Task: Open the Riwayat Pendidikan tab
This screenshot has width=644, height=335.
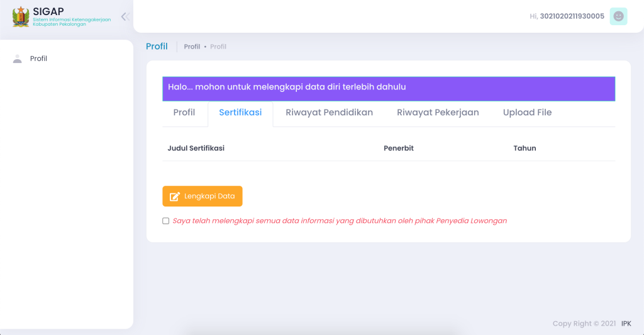Action: coord(329,113)
